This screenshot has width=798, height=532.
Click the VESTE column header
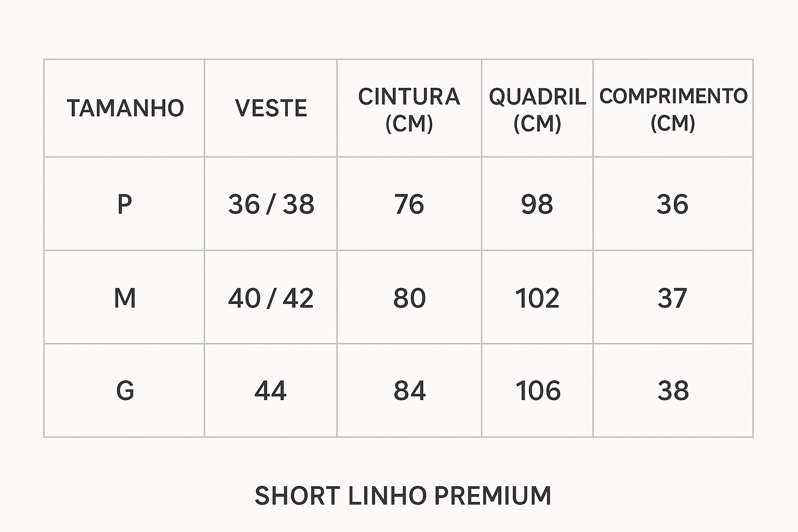(271, 109)
